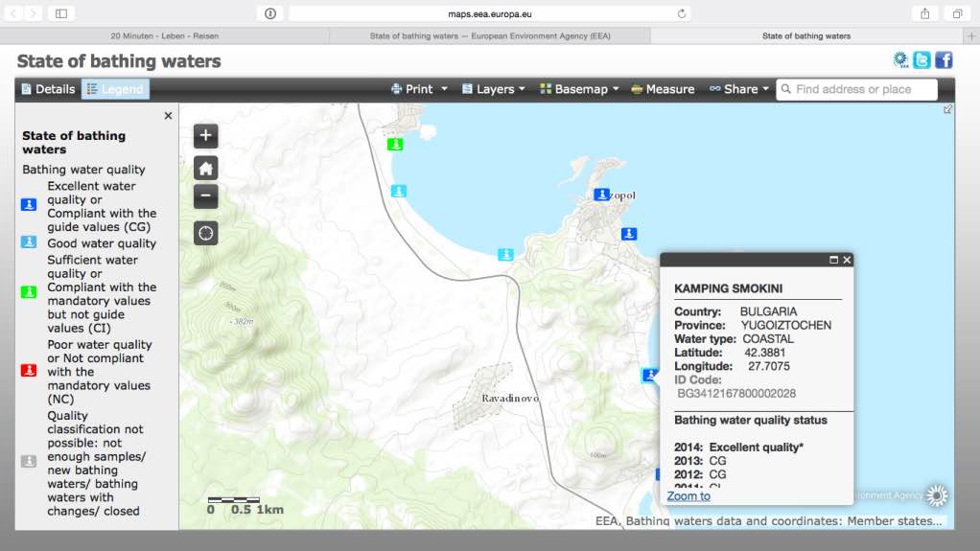Go back in browser history
Screen dimensions: 980x551
[x=13, y=13]
